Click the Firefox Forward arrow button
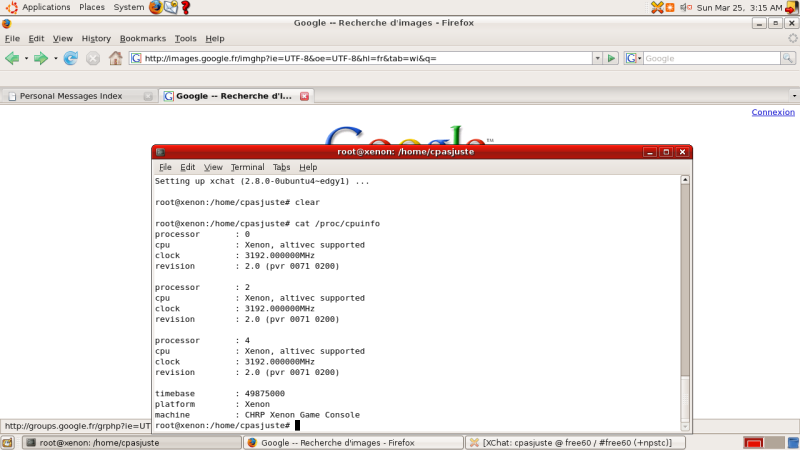The width and height of the screenshot is (800, 450). click(41, 58)
